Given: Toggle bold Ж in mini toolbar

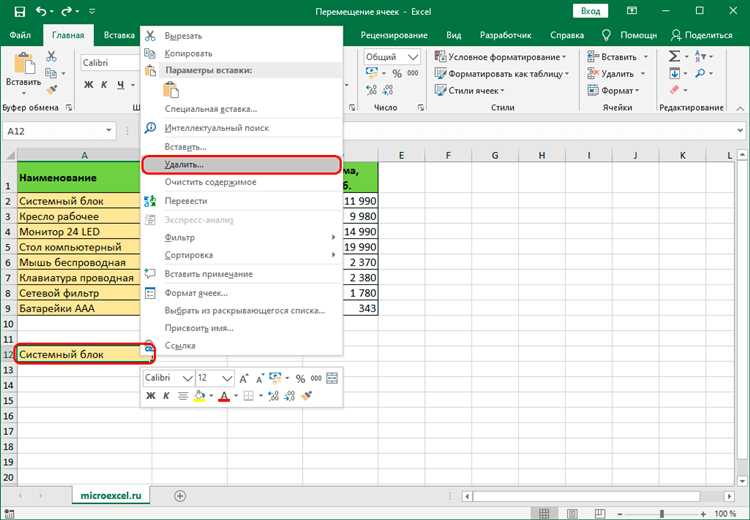Looking at the screenshot, I should [150, 396].
